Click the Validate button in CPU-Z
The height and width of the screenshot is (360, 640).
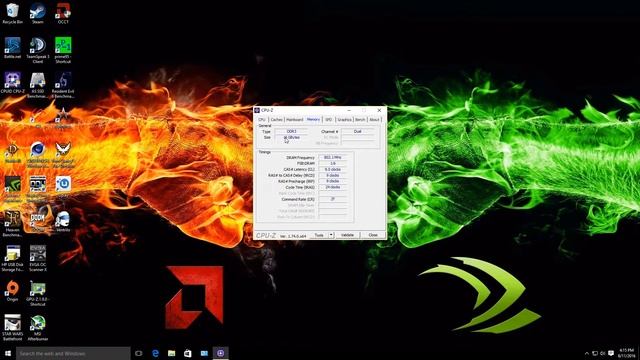click(x=347, y=235)
